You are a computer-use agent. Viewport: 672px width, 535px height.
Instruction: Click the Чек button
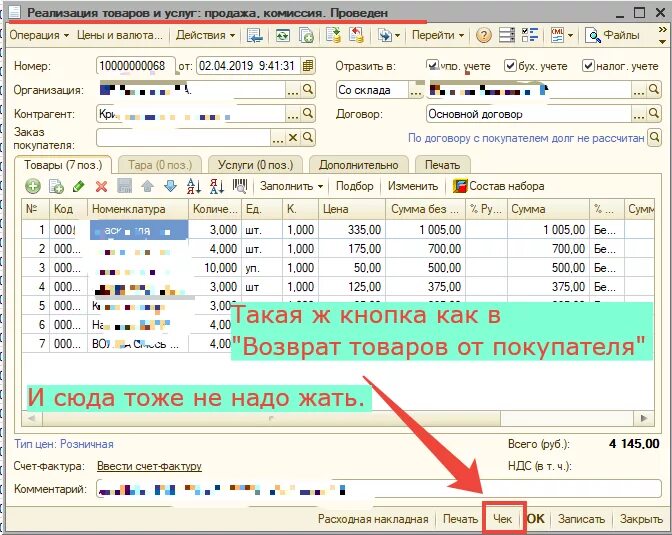tap(502, 519)
